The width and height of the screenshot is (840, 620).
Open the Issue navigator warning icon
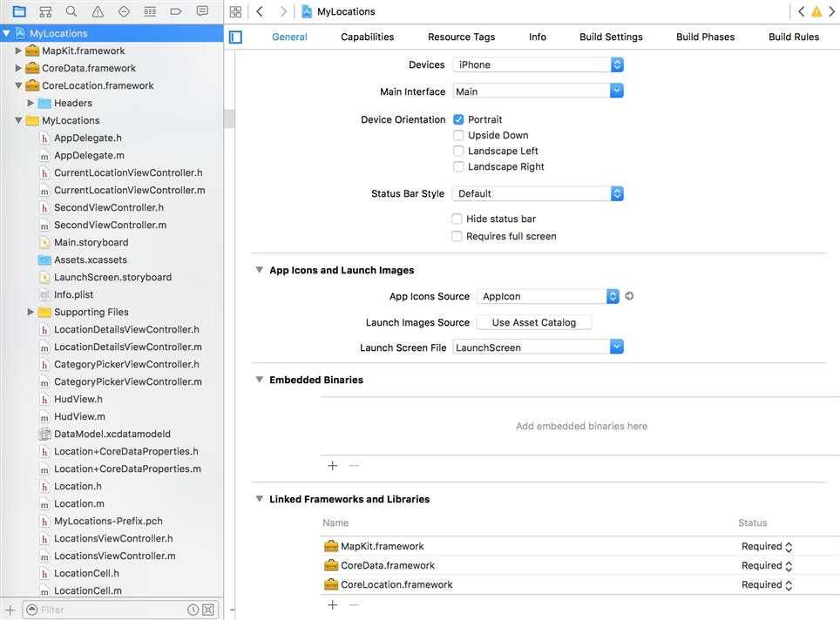[98, 11]
